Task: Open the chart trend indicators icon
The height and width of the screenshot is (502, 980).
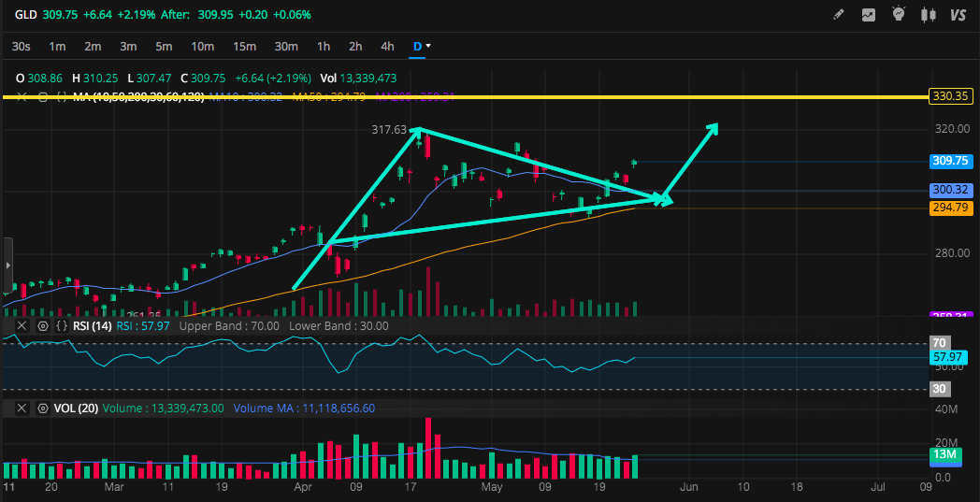Action: (x=869, y=15)
